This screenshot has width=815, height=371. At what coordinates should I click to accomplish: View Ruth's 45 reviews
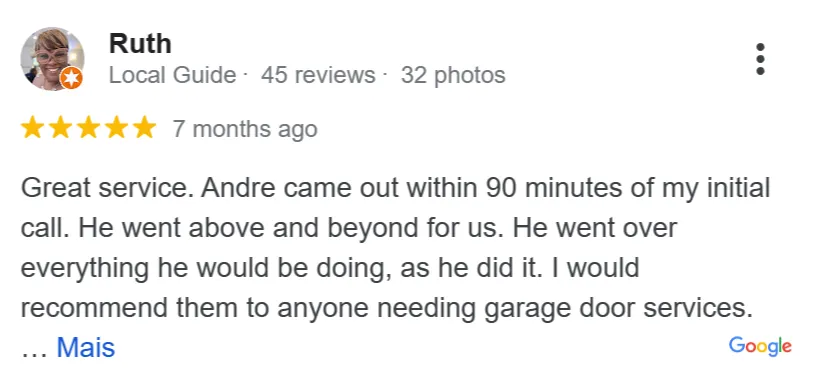(318, 75)
